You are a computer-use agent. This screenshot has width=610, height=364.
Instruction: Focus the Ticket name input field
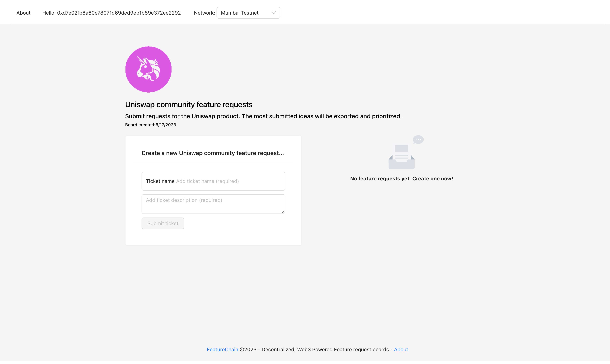(x=213, y=181)
